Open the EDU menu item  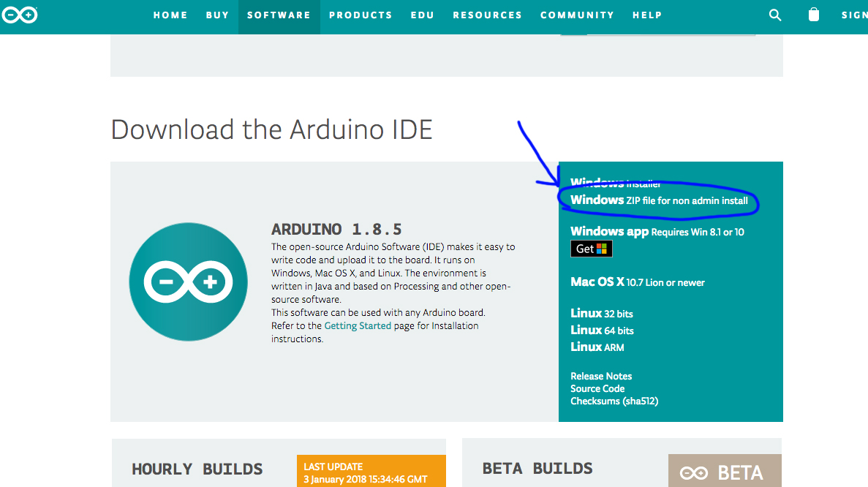point(423,15)
